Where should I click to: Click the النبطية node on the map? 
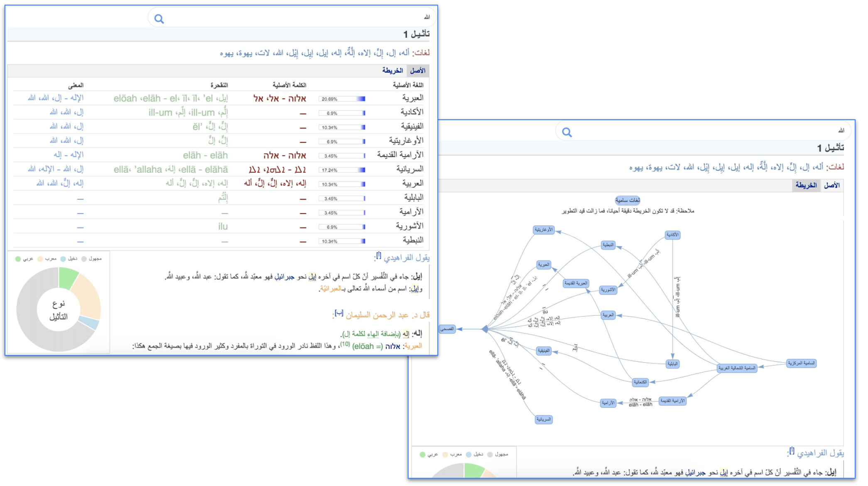(x=608, y=245)
